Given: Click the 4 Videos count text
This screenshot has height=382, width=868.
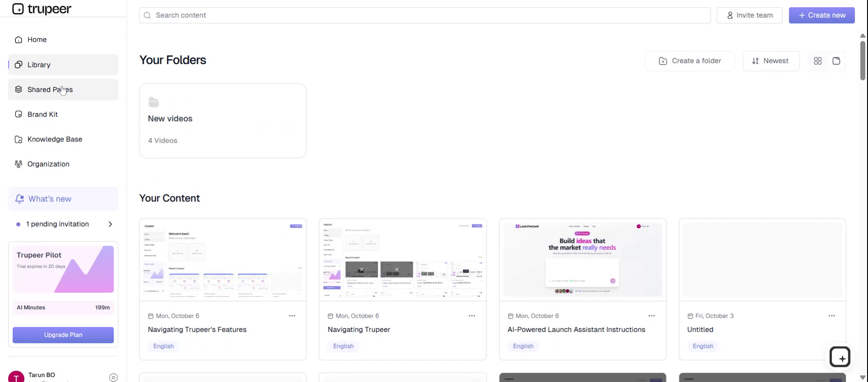Looking at the screenshot, I should click(x=163, y=140).
